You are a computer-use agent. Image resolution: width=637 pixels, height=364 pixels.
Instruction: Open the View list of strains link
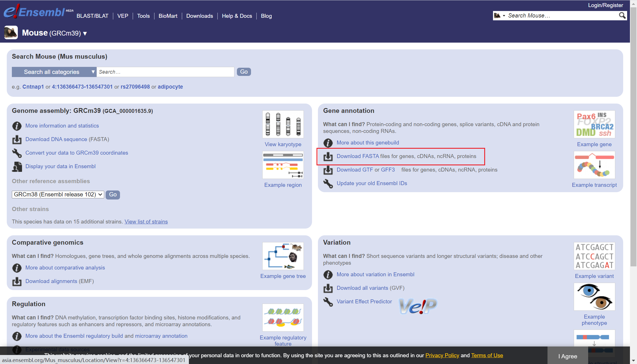pos(146,222)
